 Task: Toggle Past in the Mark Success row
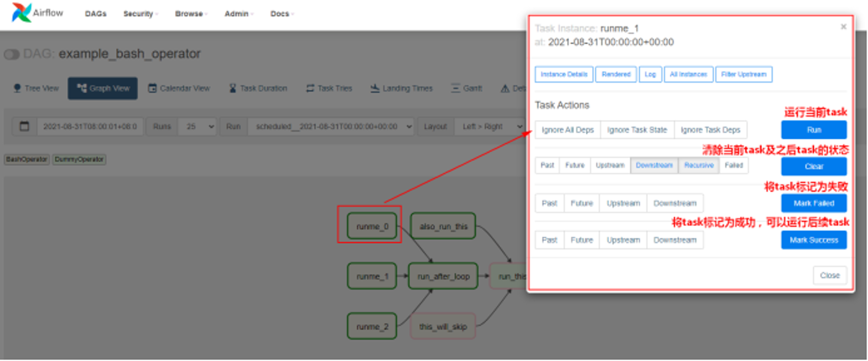pyautogui.click(x=549, y=240)
